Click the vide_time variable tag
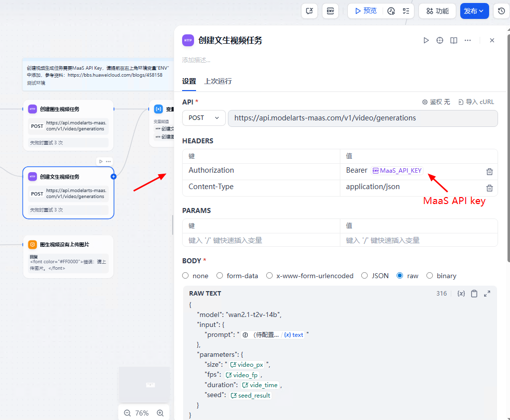Screen dimensions: 510x420 coord(260,385)
